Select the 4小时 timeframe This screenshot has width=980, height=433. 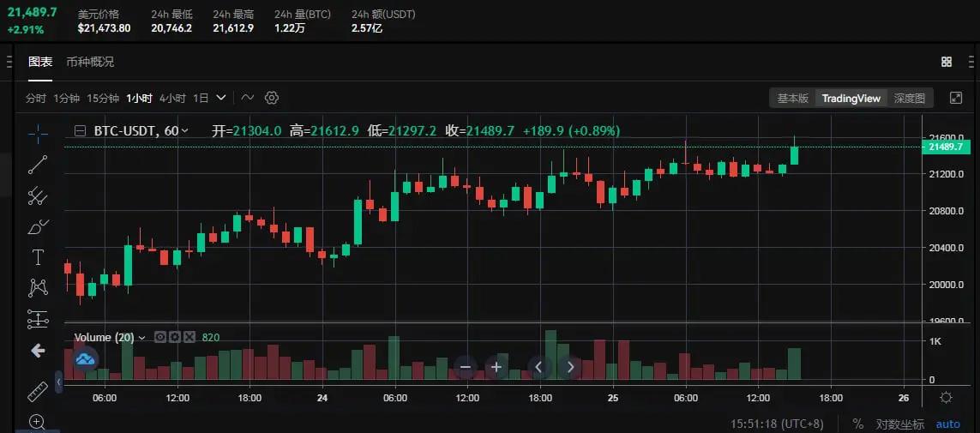172,98
